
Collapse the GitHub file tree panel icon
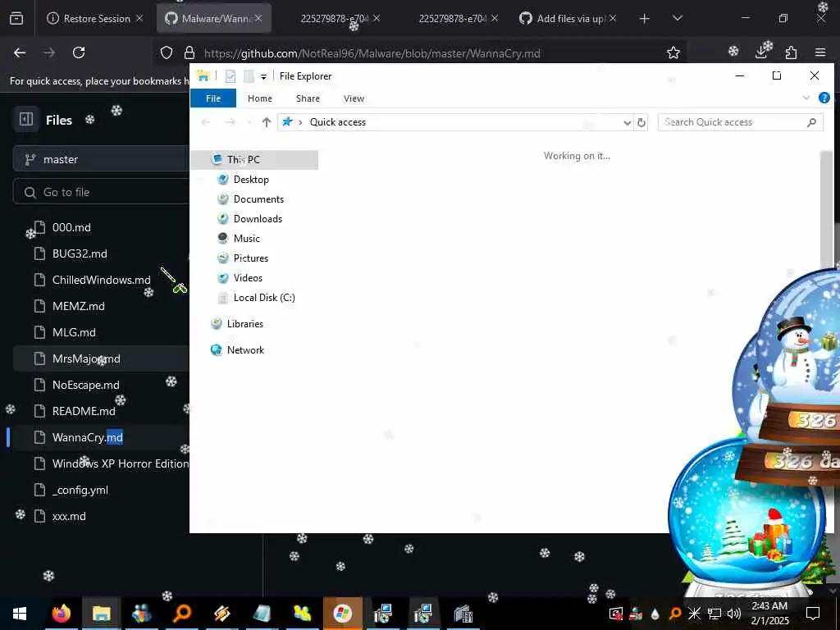pos(26,119)
